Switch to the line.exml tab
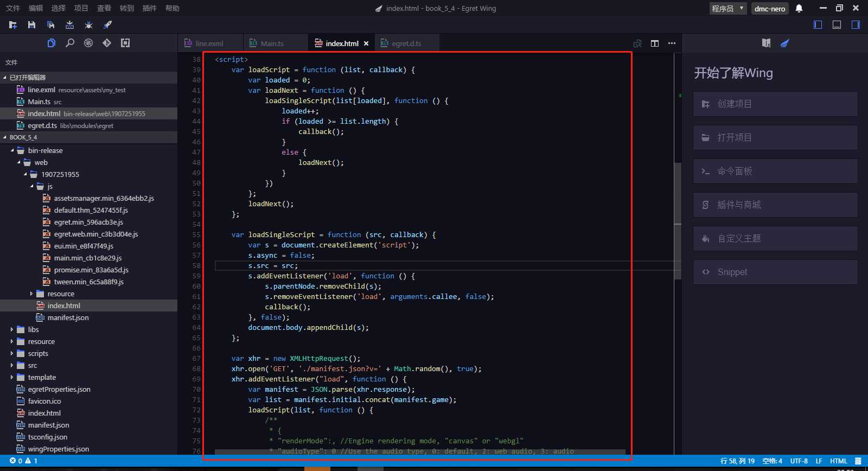868x471 pixels. click(210, 43)
